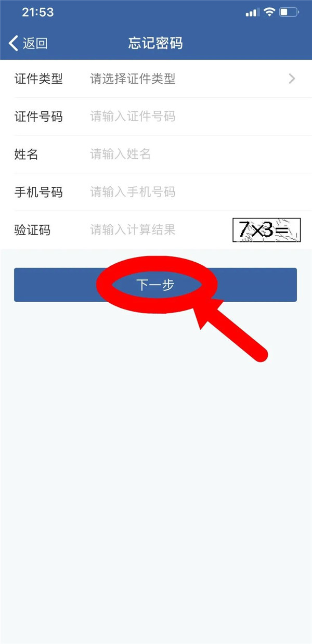Click the 下一步 next-step button
This screenshot has height=644, width=312.
point(155,285)
